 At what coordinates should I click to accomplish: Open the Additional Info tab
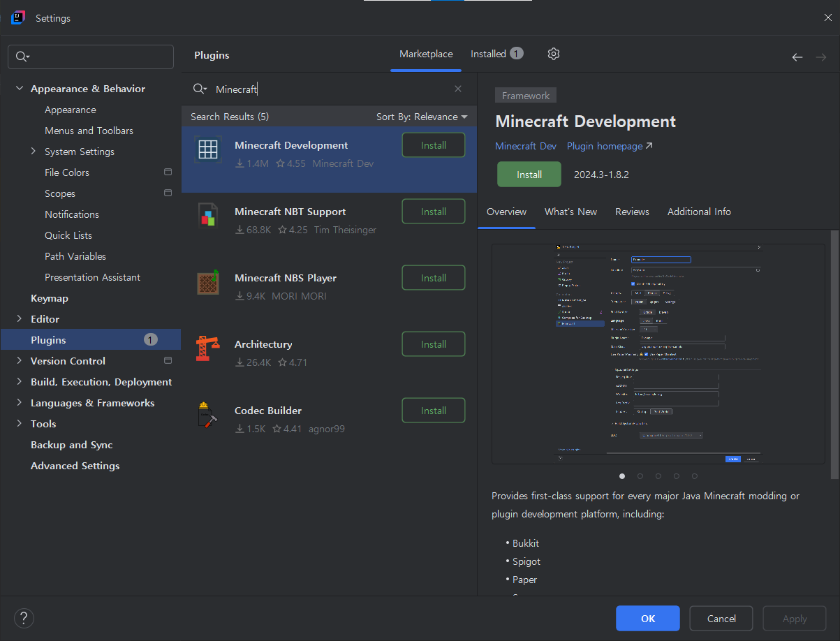tap(699, 212)
